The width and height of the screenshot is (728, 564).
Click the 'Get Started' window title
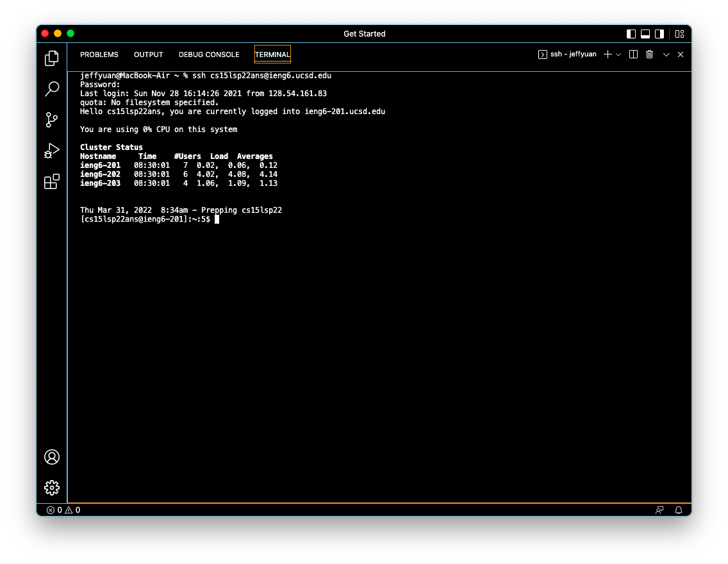pos(365,34)
